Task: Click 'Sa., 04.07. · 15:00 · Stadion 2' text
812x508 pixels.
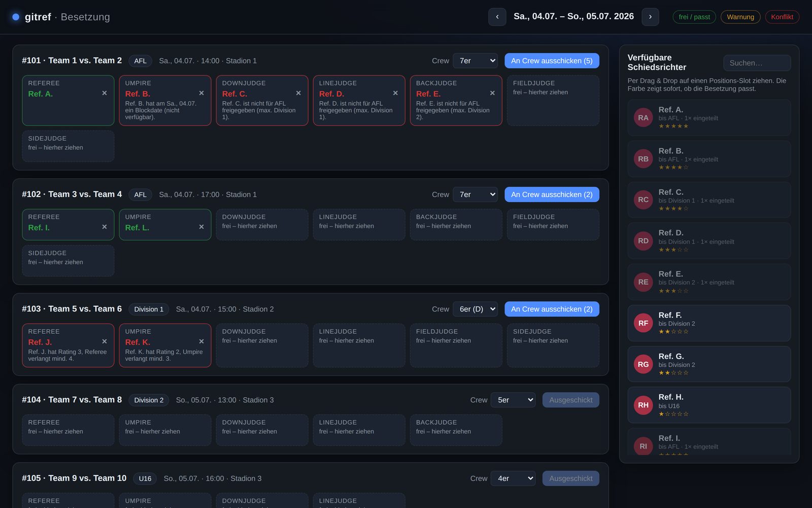Action: click(x=225, y=309)
